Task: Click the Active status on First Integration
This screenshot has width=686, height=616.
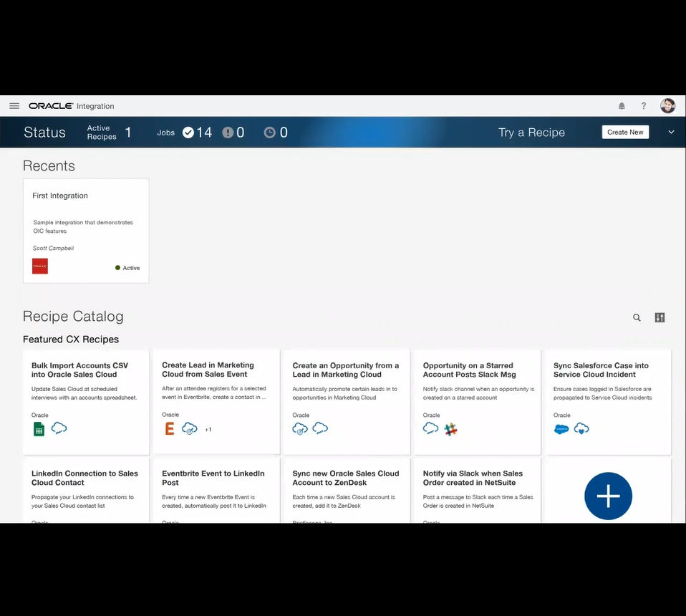Action: (127, 268)
